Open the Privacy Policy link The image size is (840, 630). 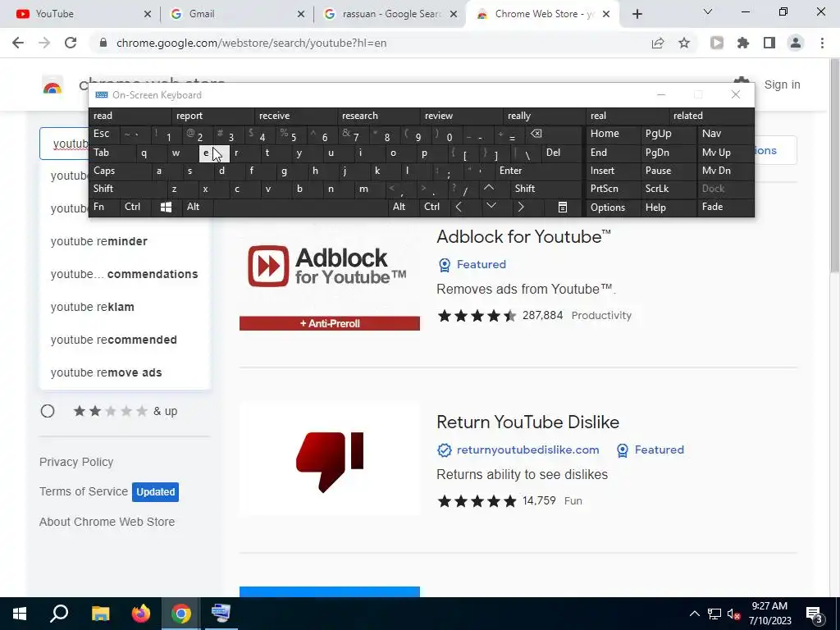point(76,462)
